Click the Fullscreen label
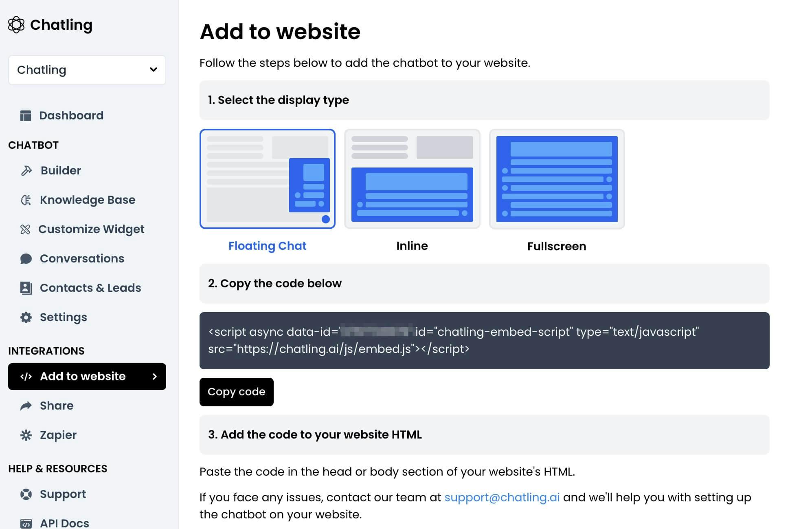This screenshot has width=812, height=529. [557, 247]
